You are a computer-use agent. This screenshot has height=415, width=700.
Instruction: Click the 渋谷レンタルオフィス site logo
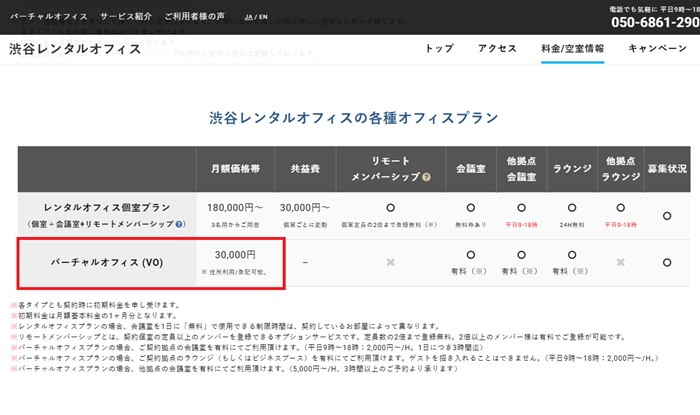point(75,49)
